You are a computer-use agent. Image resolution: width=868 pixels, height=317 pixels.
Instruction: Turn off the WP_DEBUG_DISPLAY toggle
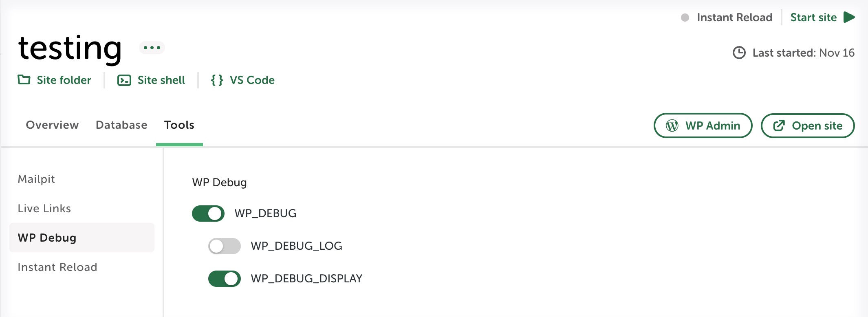[225, 279]
